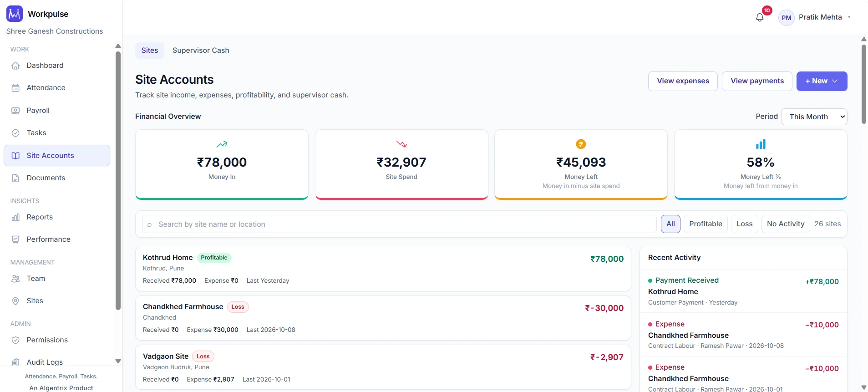Click the Site Spend trend-down icon
Image resolution: width=868 pixels, height=392 pixels.
[401, 144]
